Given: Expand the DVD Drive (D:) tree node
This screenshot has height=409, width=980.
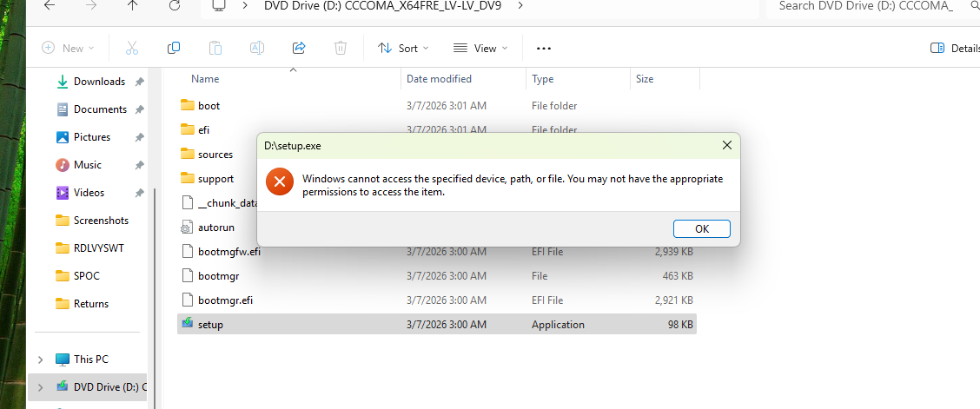Looking at the screenshot, I should pyautogui.click(x=41, y=387).
